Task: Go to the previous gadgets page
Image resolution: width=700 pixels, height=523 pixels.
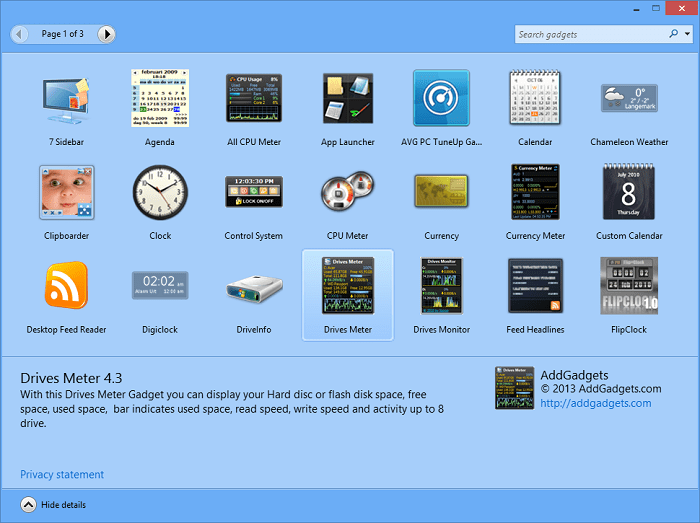Action: [20, 34]
